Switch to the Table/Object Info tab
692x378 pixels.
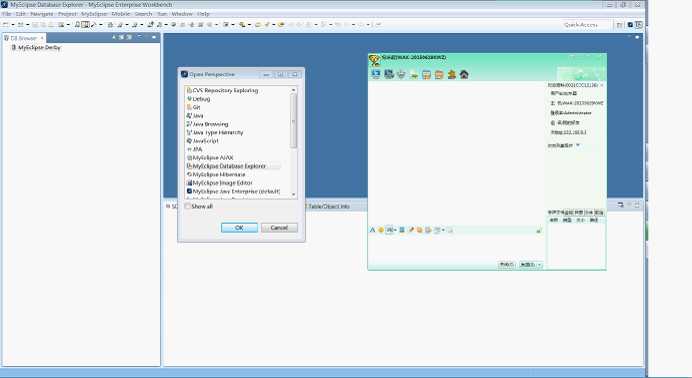tap(329, 206)
